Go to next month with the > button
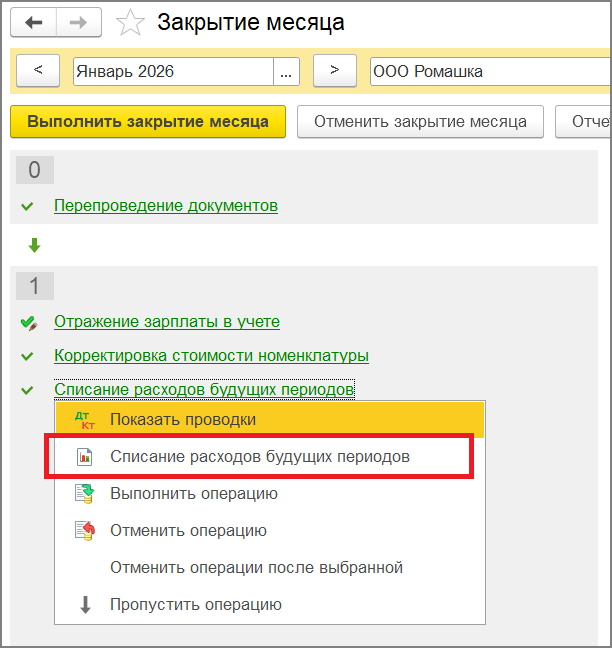Viewport: 612px width, 648px height. tap(335, 71)
